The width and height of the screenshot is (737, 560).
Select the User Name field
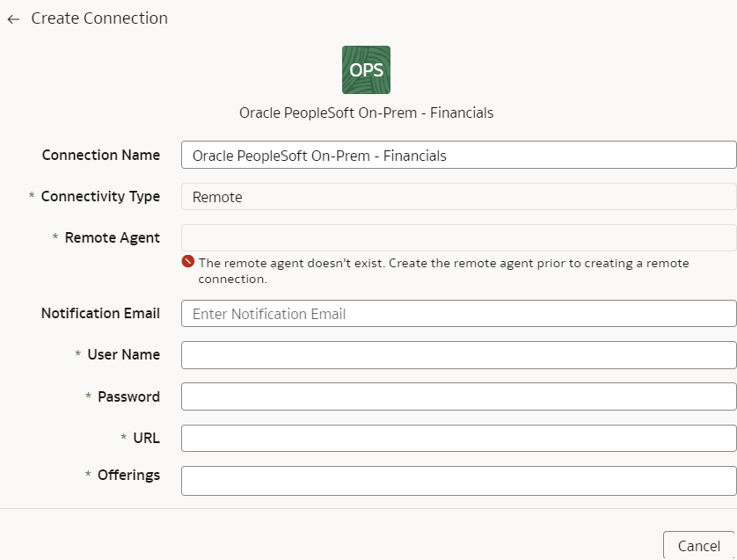pyautogui.click(x=457, y=354)
